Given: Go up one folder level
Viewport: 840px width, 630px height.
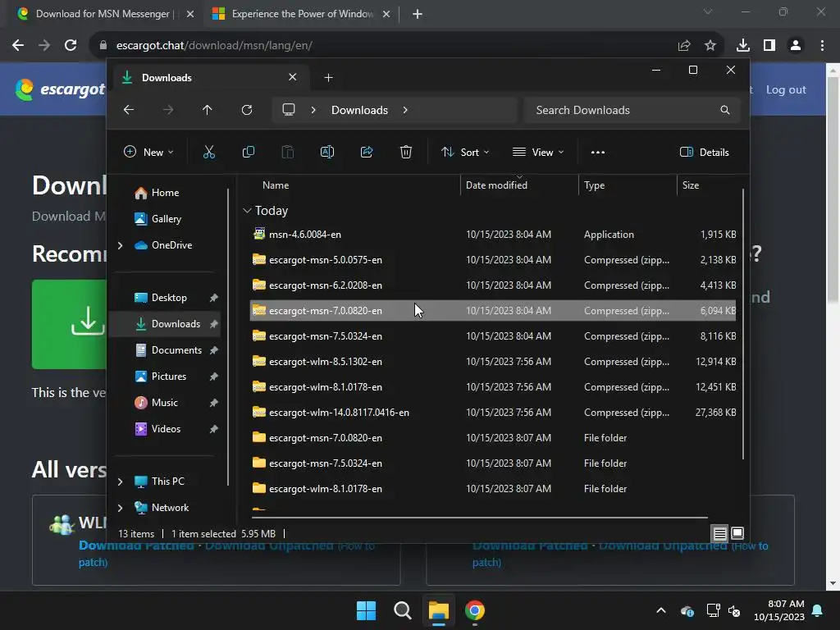Looking at the screenshot, I should coord(208,110).
